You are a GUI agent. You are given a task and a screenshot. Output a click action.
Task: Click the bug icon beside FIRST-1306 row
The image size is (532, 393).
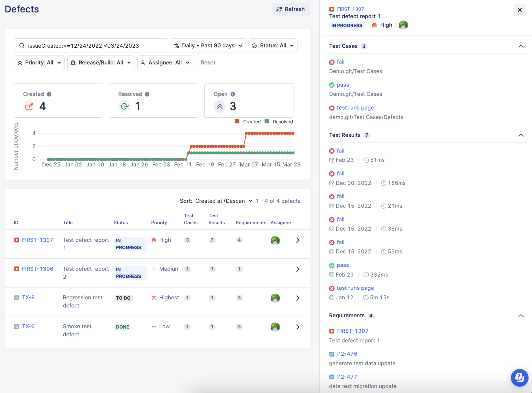17,269
